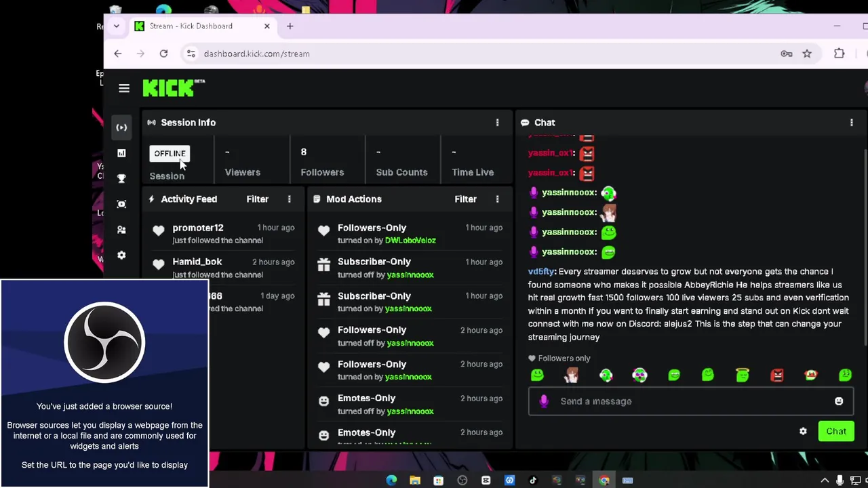The width and height of the screenshot is (868, 488).
Task: Click the purple microphone badge in message box
Action: point(543,401)
